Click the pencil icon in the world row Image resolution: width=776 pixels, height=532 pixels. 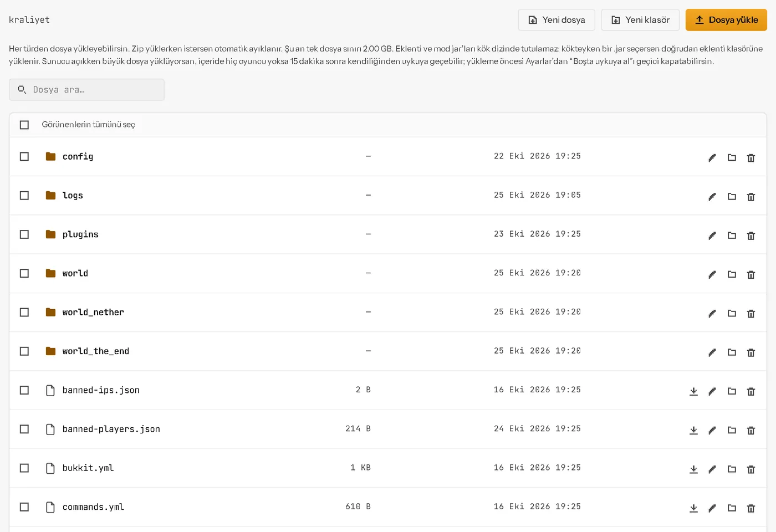pyautogui.click(x=712, y=274)
